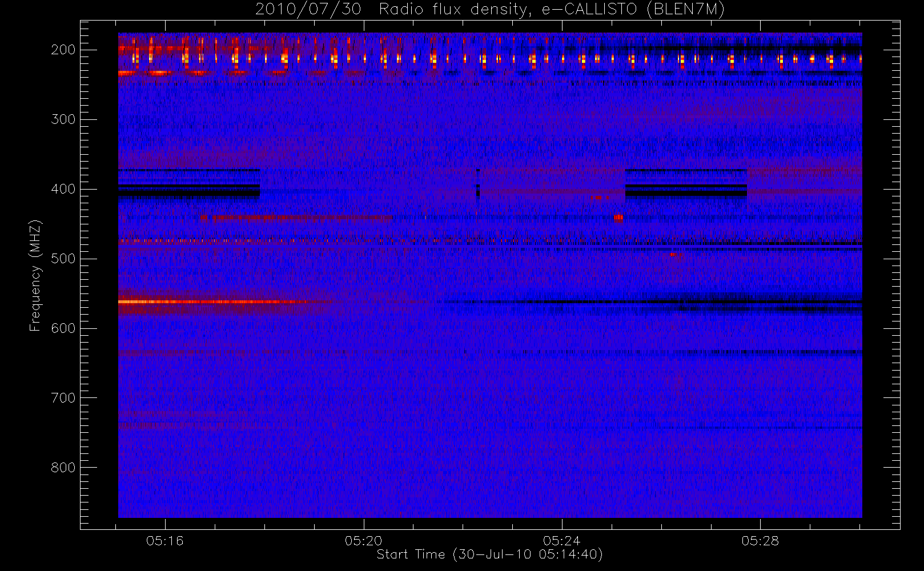This screenshot has width=924, height=571.
Task: Click the plot title '2010/07/30 Radio flux density'
Action: point(490,10)
